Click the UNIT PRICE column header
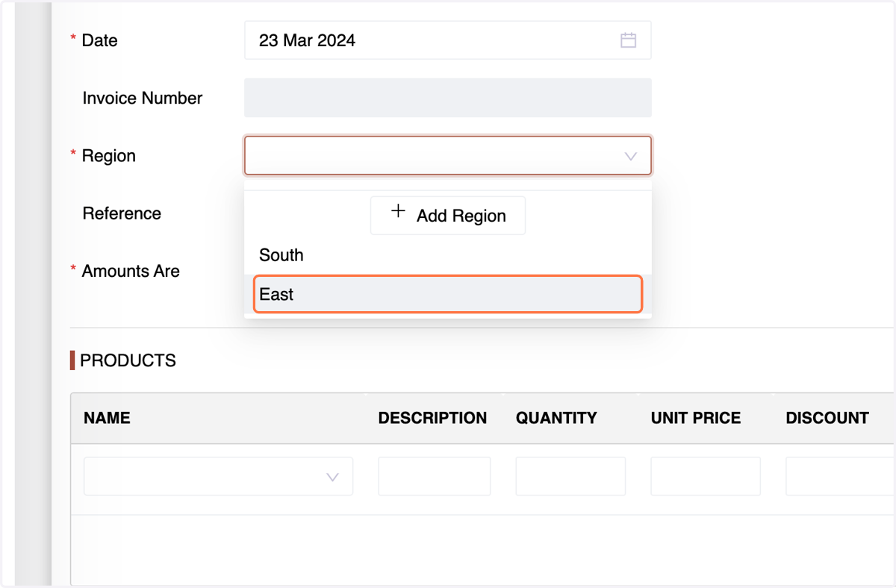Screen dimensions: 896x588 pyautogui.click(x=696, y=418)
